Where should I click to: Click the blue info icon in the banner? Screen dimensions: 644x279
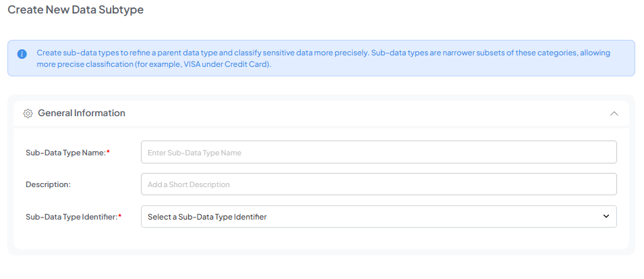tap(22, 54)
